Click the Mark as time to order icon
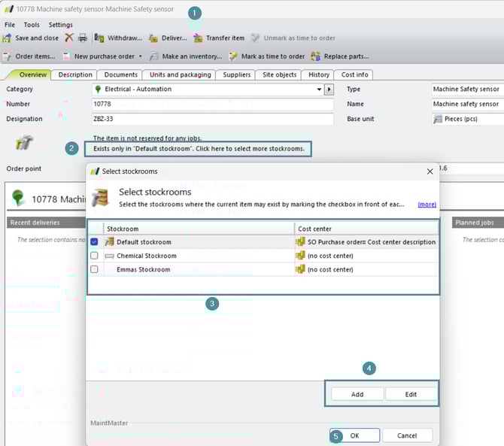The image size is (504, 446). [x=232, y=56]
